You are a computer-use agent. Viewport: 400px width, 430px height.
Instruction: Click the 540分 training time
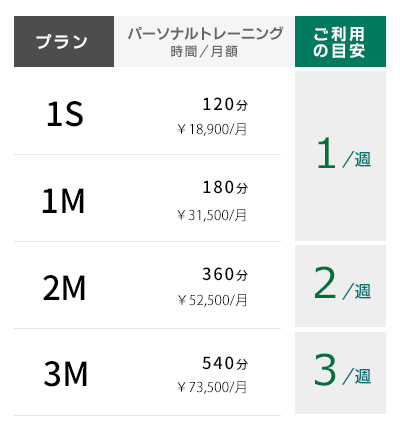click(225, 363)
